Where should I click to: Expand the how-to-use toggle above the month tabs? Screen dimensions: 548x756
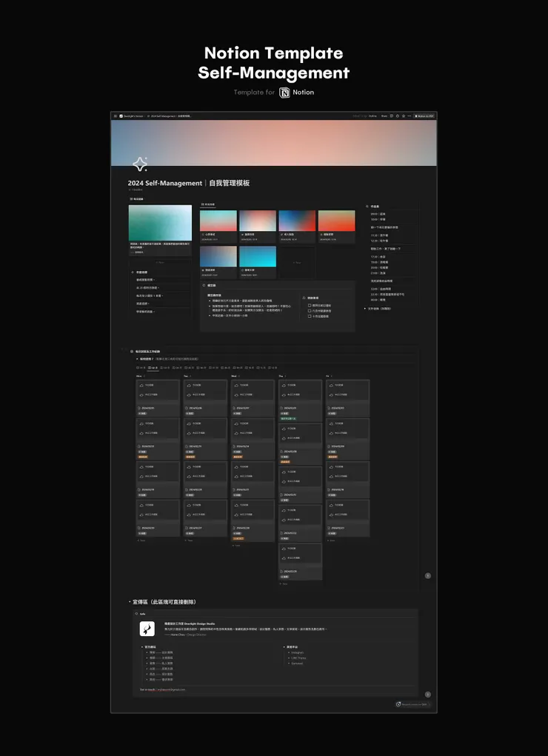pyautogui.click(x=138, y=359)
